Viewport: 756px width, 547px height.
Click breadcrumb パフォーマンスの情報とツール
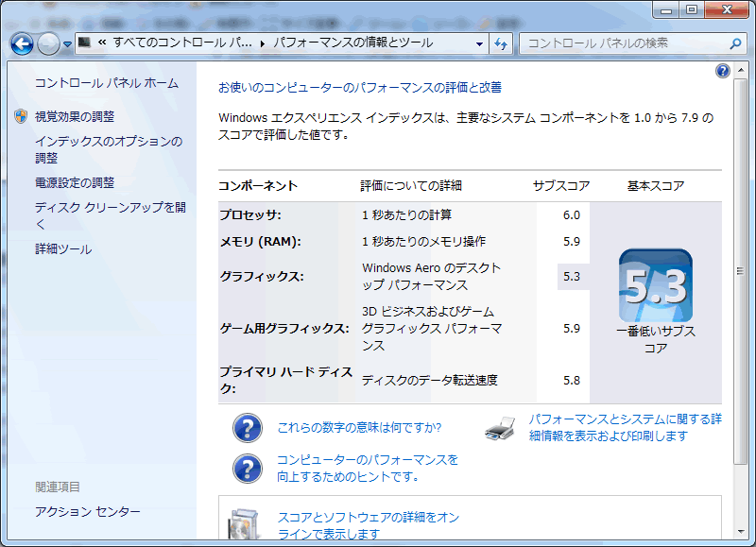pos(353,43)
